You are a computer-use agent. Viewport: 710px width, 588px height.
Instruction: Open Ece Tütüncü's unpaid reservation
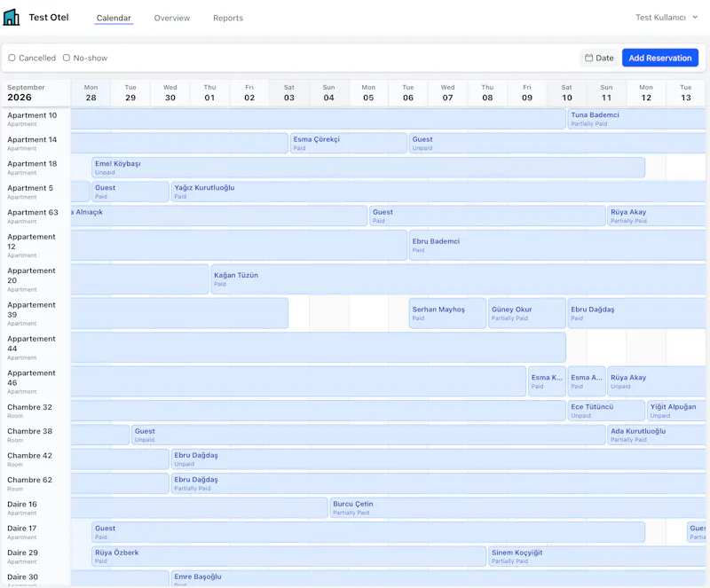click(x=606, y=411)
